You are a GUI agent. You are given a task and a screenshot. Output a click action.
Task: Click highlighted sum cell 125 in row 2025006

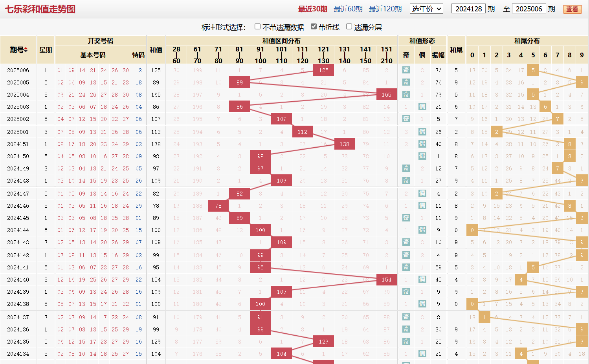pos(323,70)
